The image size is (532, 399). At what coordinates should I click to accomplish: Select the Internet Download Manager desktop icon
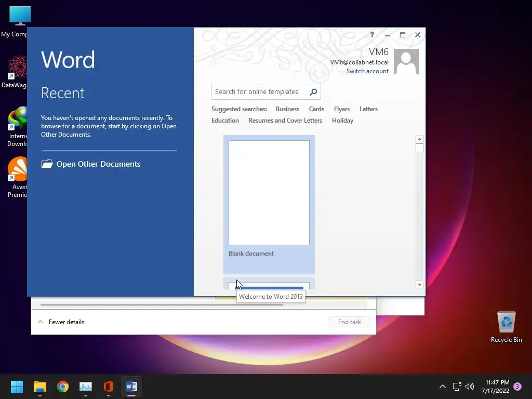point(17,127)
